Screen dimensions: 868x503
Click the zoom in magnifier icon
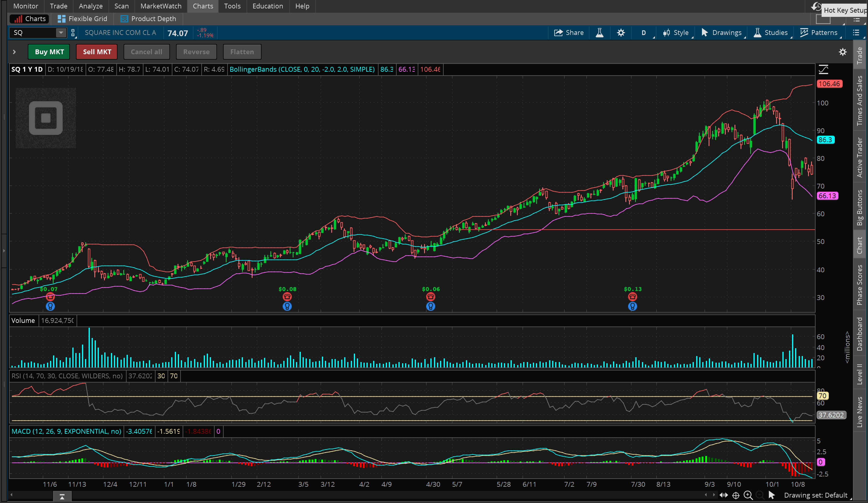[748, 495]
